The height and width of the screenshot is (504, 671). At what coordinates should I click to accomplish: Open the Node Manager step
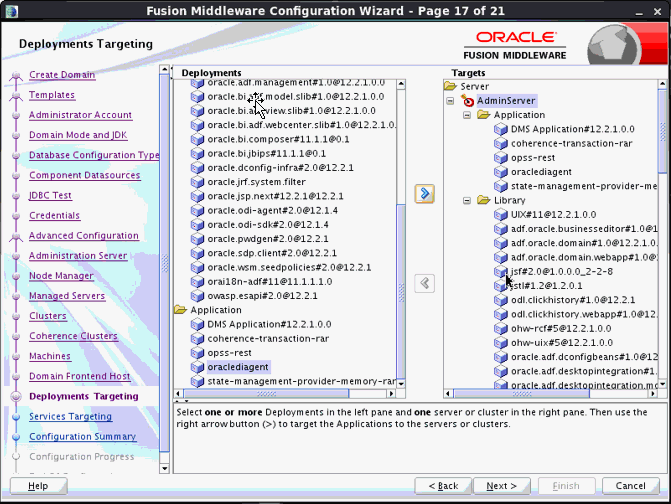(x=61, y=276)
